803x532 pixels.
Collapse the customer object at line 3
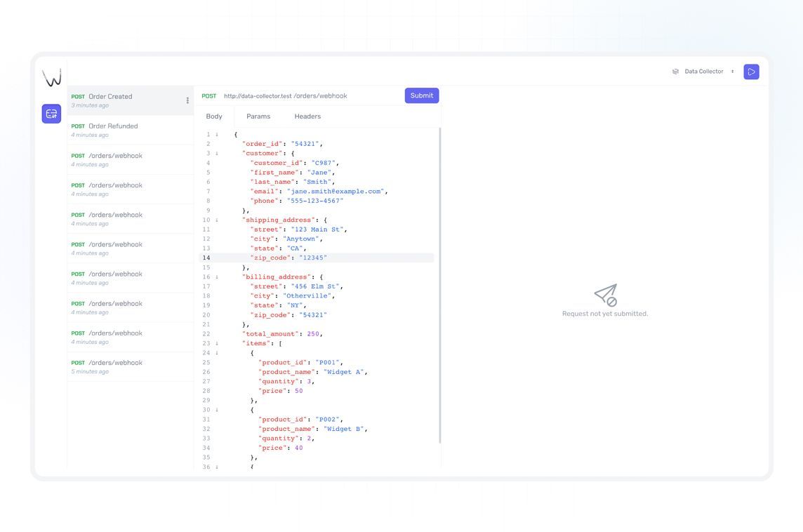216,153
